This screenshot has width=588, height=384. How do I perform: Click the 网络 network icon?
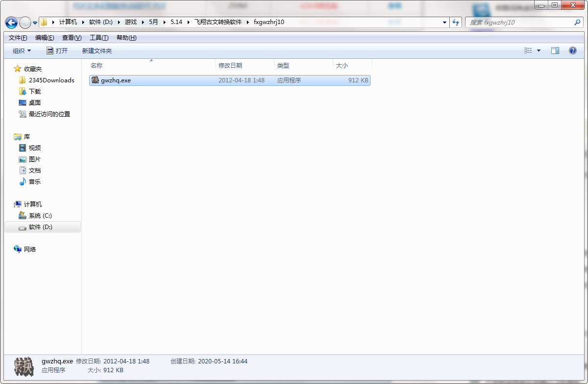[18, 249]
